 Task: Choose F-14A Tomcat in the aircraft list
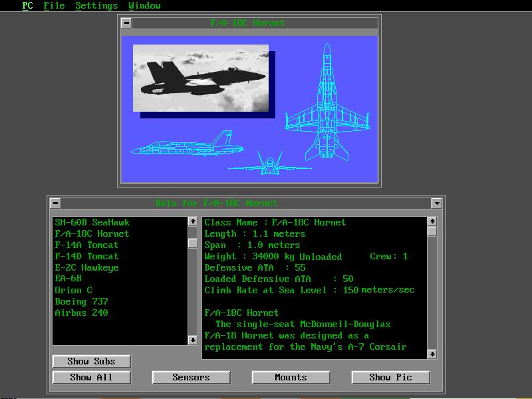click(x=86, y=245)
